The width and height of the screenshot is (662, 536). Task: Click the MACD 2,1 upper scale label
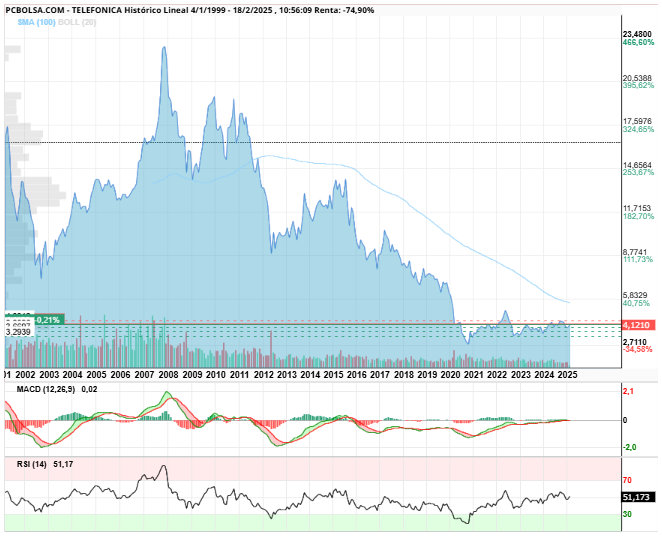point(628,392)
